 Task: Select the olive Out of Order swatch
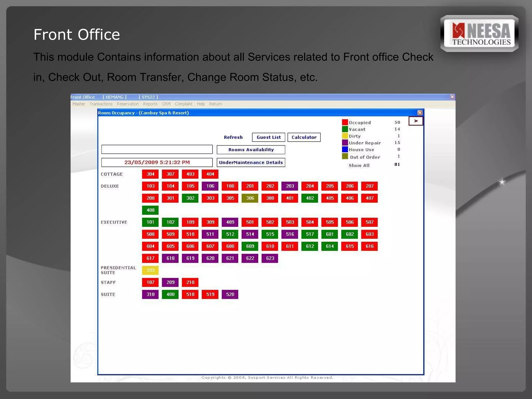pyautogui.click(x=345, y=156)
